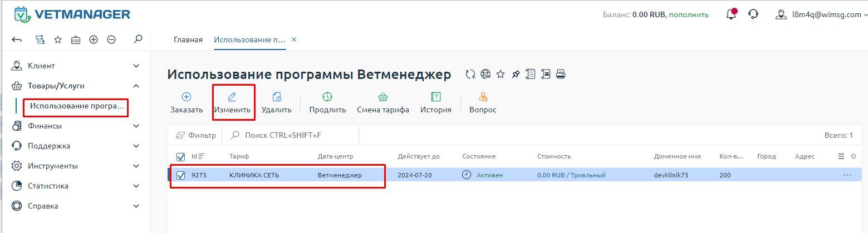The image size is (868, 233).
Task: Export table to Excel
Action: 546,74
